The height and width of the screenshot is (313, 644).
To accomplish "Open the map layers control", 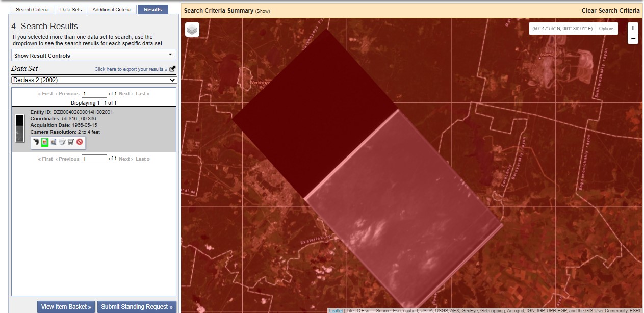I will click(x=192, y=30).
